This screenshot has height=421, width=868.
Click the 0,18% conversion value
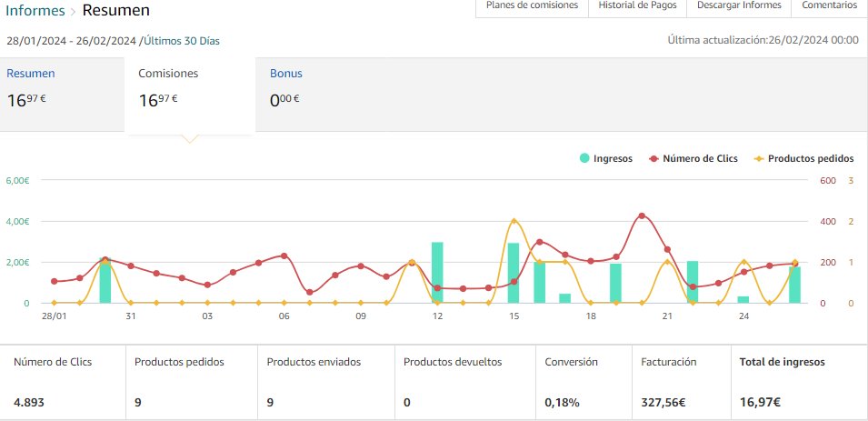point(562,403)
